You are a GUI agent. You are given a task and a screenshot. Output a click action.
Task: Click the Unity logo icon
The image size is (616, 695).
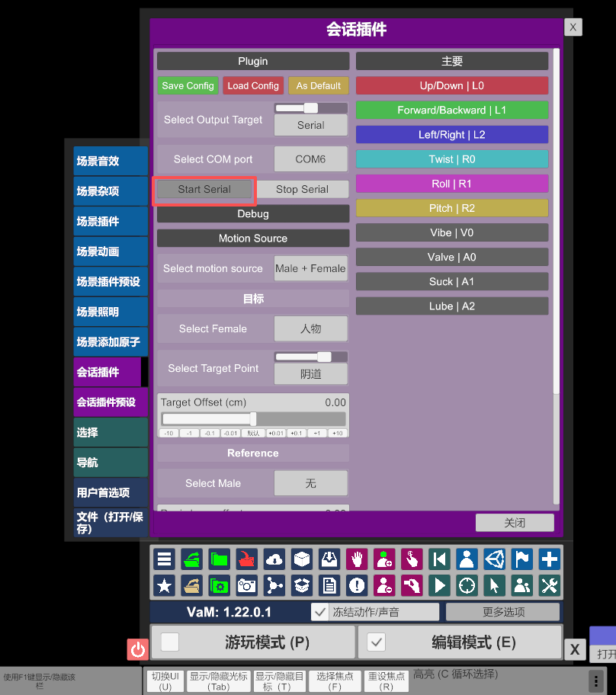[x=494, y=559]
